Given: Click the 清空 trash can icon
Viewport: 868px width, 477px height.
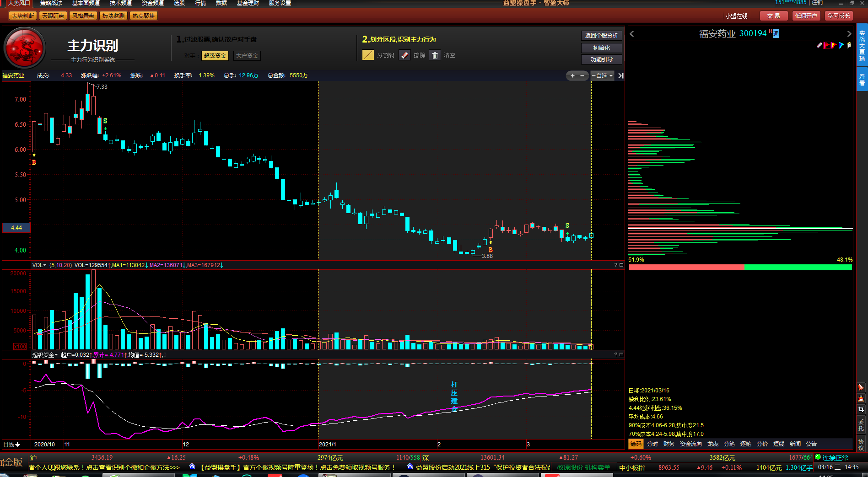Looking at the screenshot, I should point(435,55).
